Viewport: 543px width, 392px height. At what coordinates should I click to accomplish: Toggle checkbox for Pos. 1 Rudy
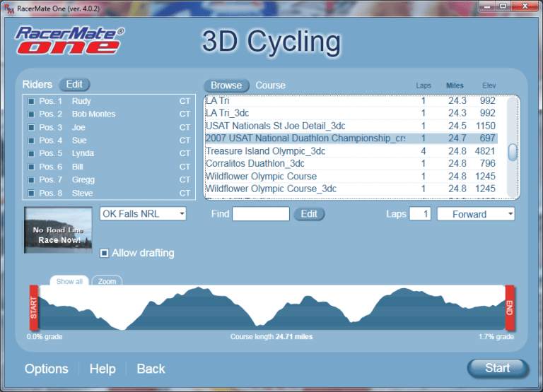[31, 102]
